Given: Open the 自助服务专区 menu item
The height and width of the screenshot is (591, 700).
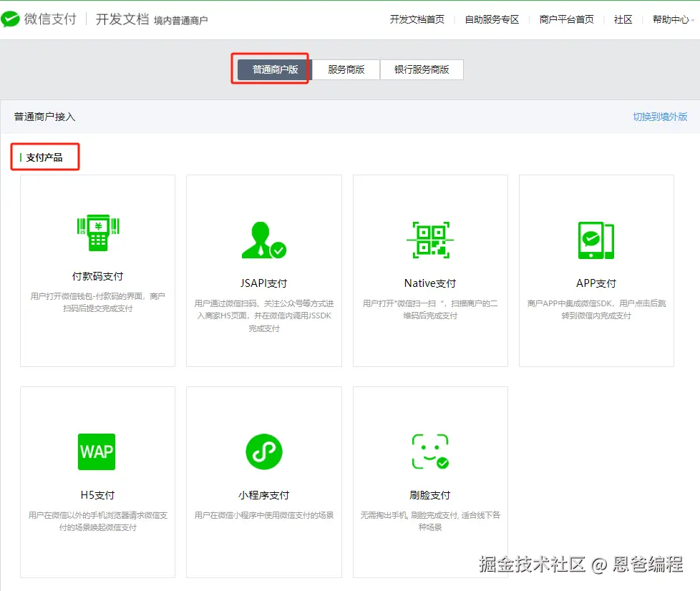Looking at the screenshot, I should coord(491,20).
